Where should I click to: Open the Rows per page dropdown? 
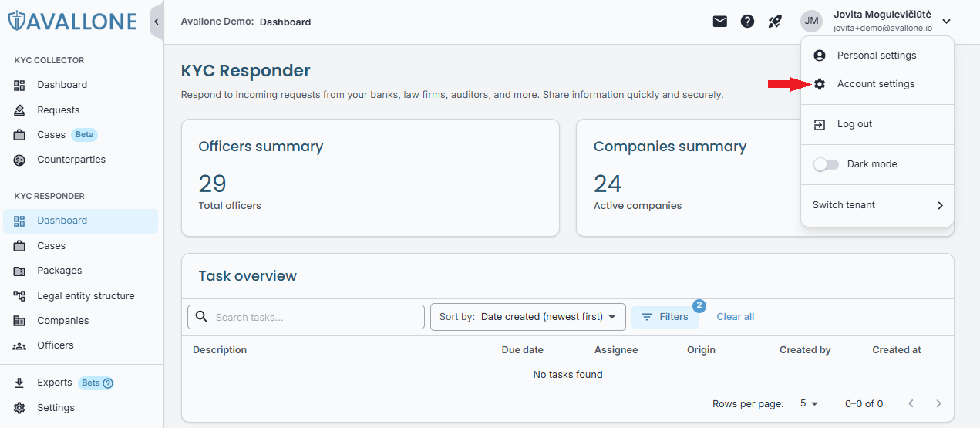(x=809, y=403)
